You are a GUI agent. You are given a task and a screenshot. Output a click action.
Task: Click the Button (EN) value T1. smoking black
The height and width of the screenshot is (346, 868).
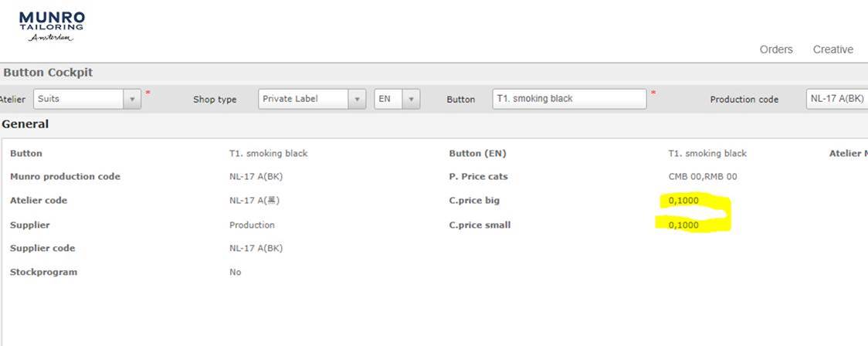click(707, 154)
